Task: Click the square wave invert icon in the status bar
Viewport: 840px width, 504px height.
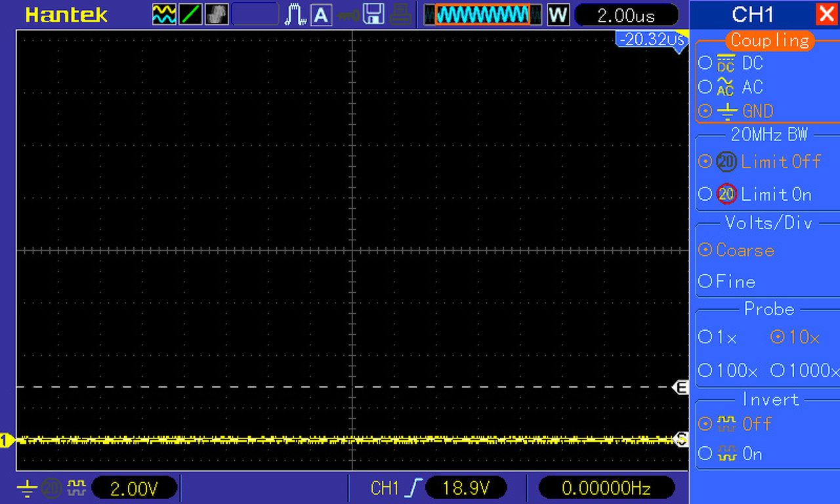Action: click(77, 488)
